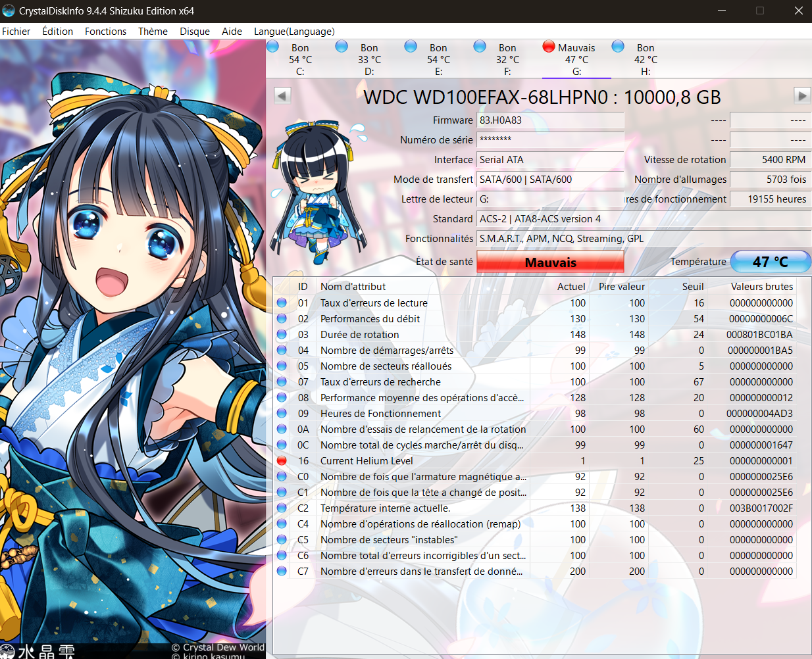Click the blue orb for Performances du débit
This screenshot has width=812, height=659.
pos(282,319)
